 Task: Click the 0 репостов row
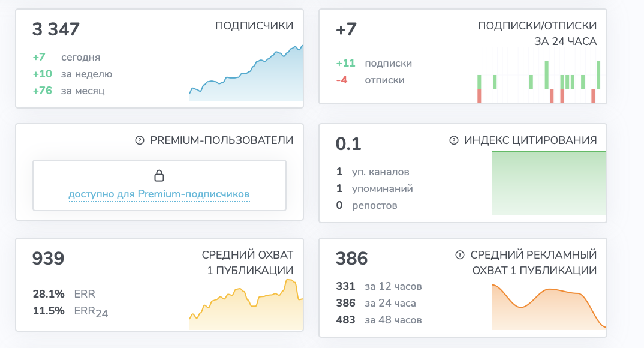point(366,205)
